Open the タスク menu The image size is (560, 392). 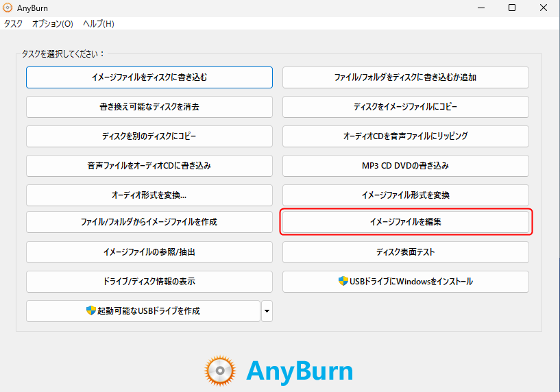coord(13,23)
